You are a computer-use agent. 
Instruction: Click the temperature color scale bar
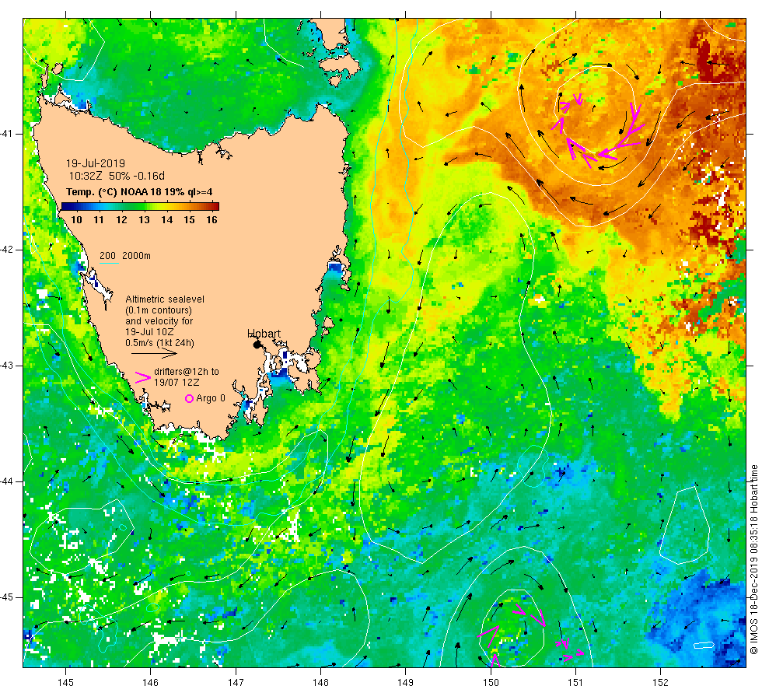point(140,207)
